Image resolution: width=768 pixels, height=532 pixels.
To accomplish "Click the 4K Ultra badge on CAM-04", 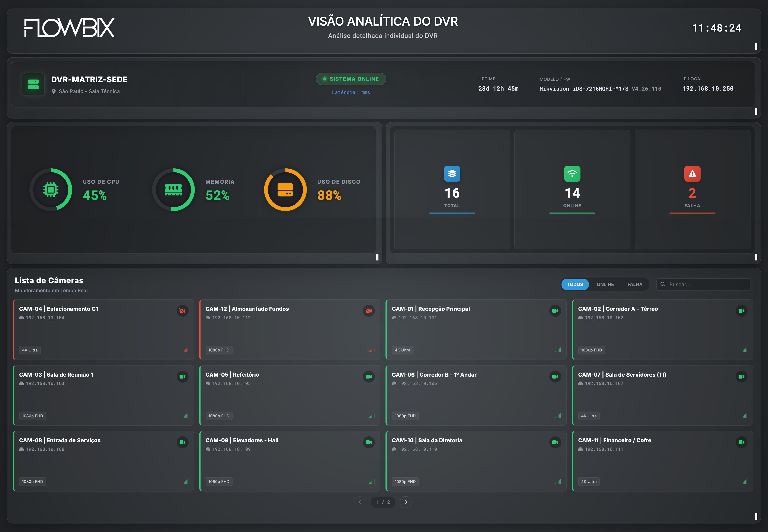I will (x=30, y=350).
